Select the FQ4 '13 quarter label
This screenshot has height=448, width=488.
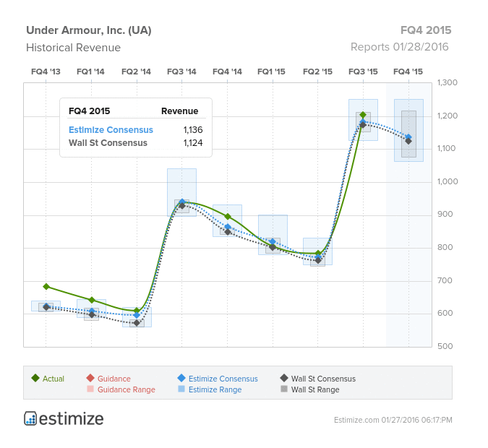click(46, 72)
